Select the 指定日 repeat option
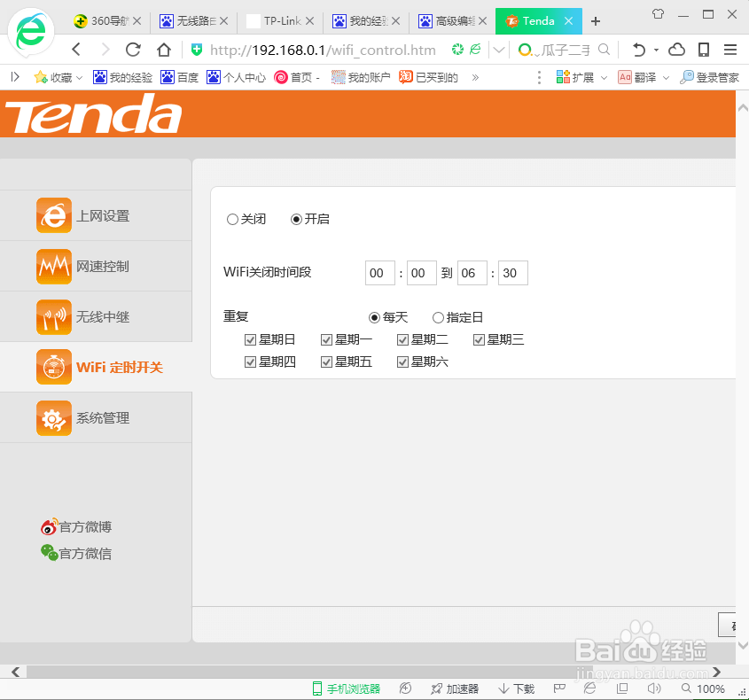This screenshot has height=700, width=749. coord(438,316)
